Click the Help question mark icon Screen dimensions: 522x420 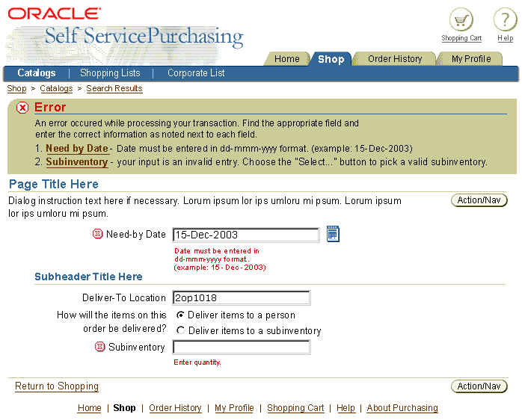pos(505,19)
